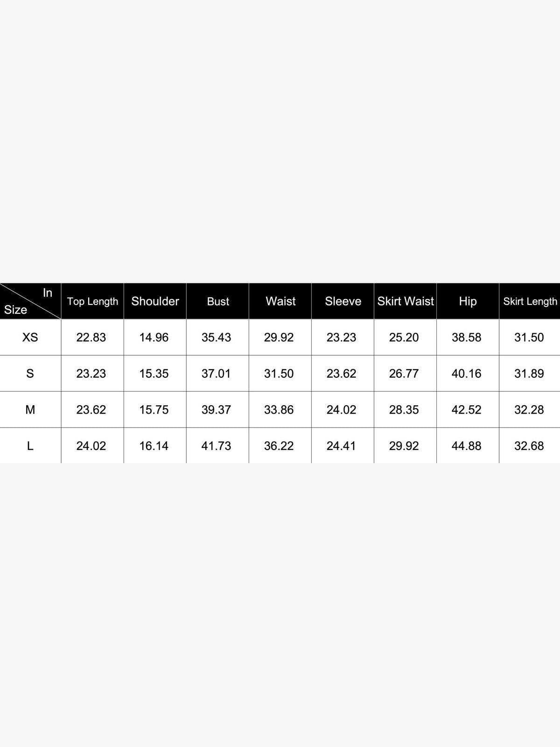Select the S size row label
Image resolution: width=560 pixels, height=747 pixels.
(30, 373)
